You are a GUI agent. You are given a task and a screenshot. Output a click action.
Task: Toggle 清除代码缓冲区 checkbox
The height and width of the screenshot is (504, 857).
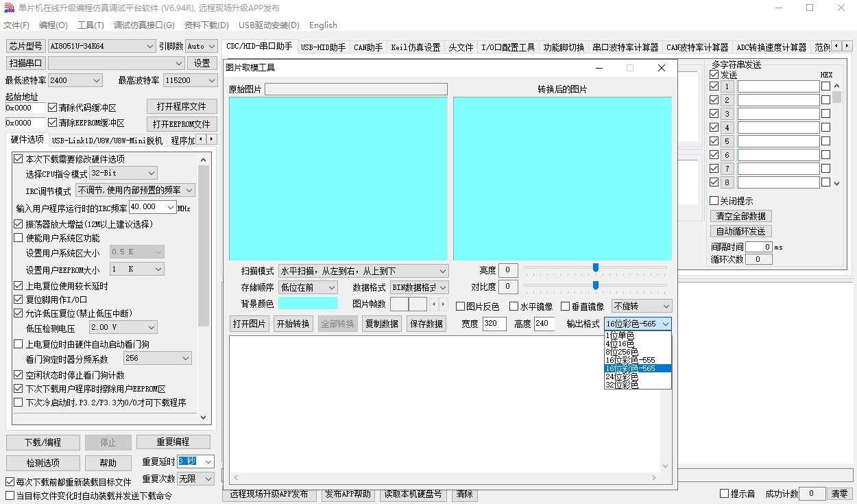53,108
